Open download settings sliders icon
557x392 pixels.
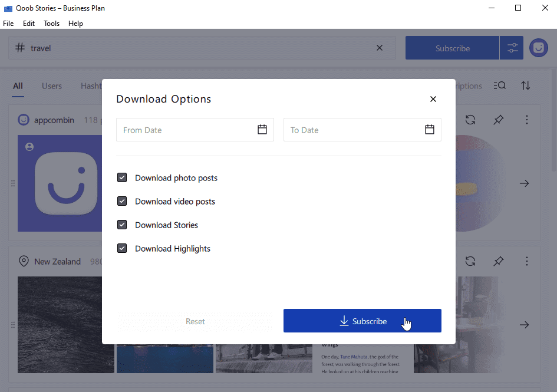512,48
